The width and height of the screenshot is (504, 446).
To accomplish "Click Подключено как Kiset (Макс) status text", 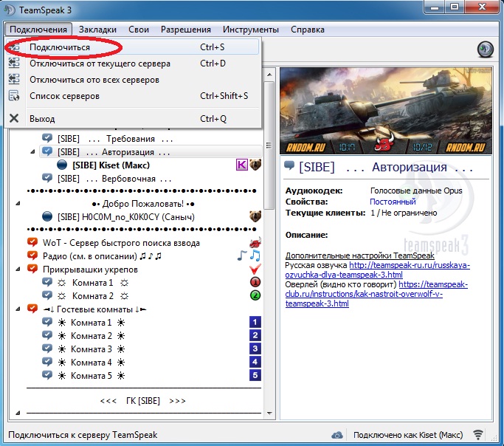I will pyautogui.click(x=408, y=435).
